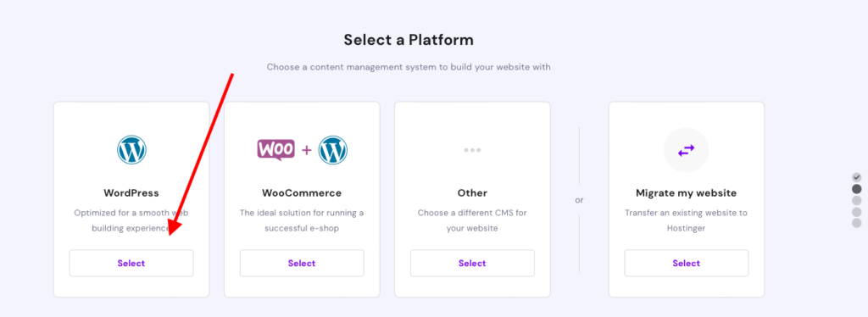Select the WordPress platform button

(131, 264)
